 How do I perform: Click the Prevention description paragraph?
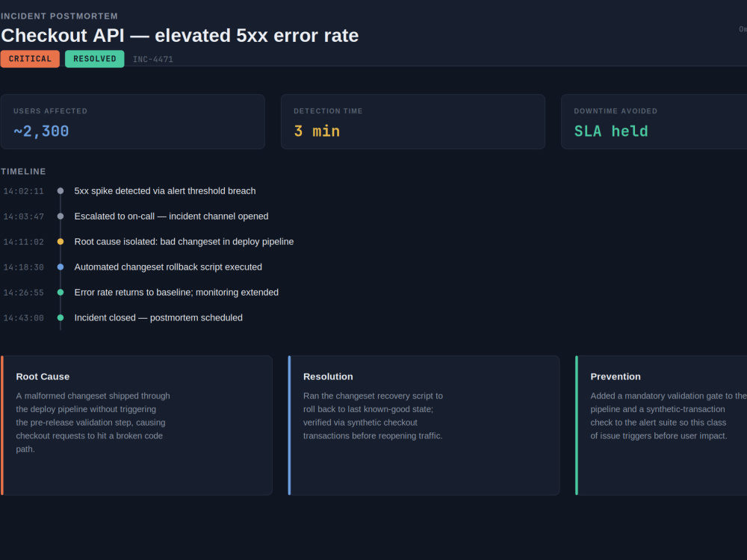coord(669,416)
